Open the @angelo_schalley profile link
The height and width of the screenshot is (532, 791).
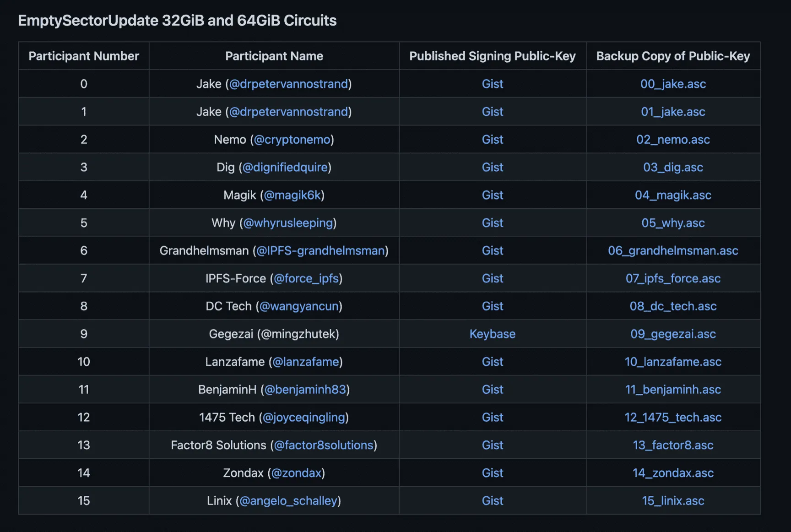pos(288,501)
